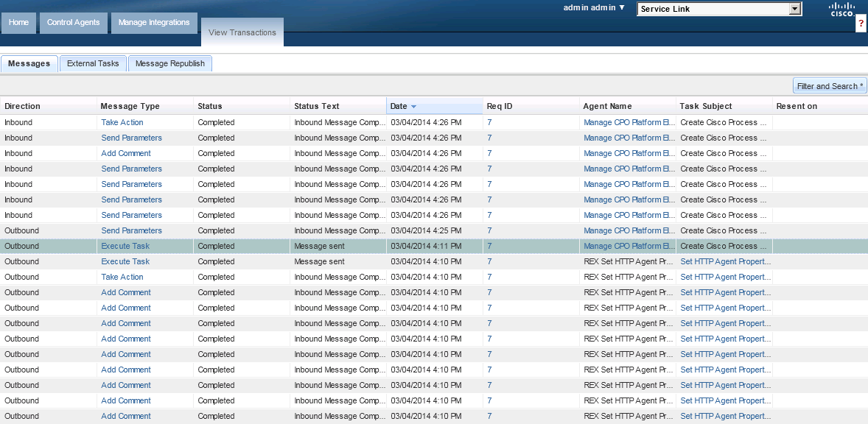Screen dimensions: 868x424
Task: Select the Messages sub-tab
Action: (29, 63)
